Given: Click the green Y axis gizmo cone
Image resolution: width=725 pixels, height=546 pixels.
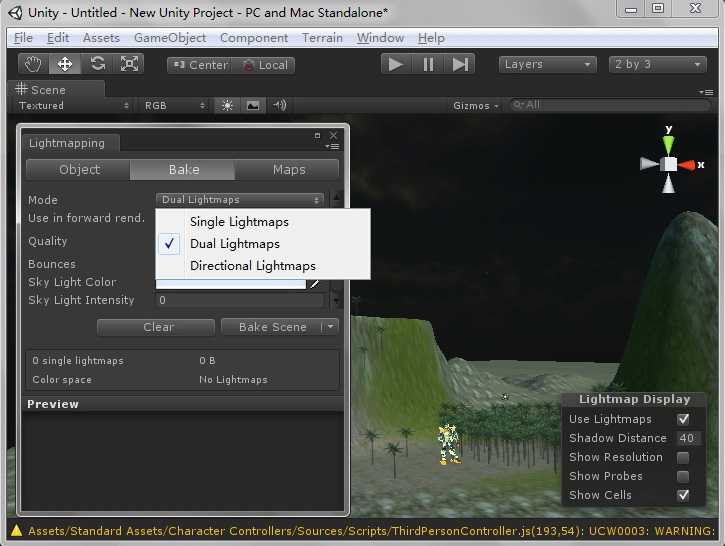Looking at the screenshot, I should coord(669,144).
